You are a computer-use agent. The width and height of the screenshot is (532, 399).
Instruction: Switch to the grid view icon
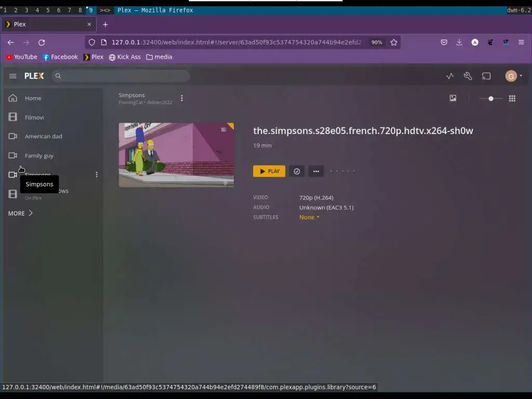pos(512,98)
